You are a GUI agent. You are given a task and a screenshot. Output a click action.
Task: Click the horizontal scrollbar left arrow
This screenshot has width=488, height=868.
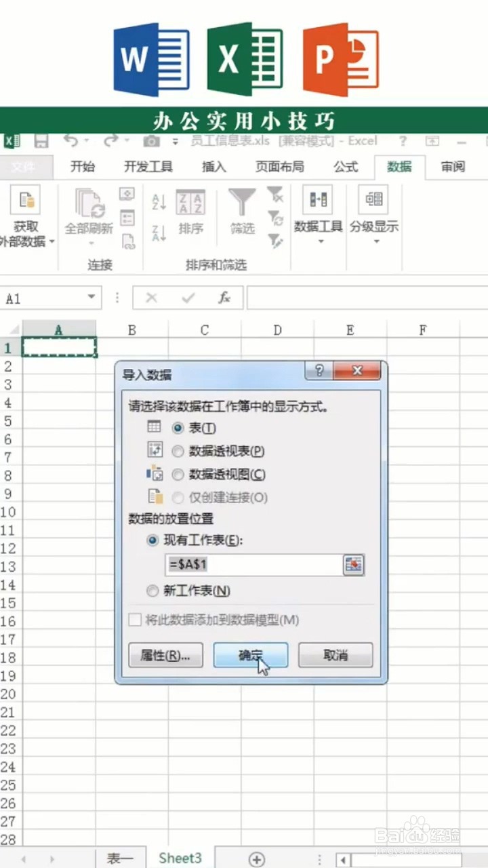pos(344,859)
